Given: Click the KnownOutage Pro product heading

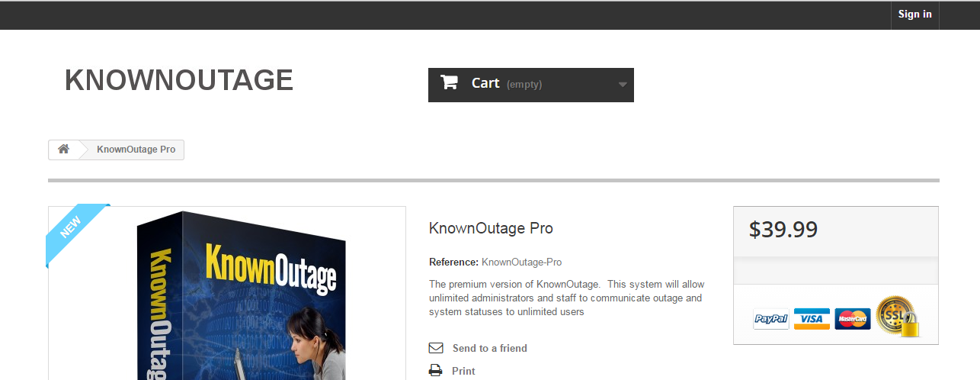Looking at the screenshot, I should 491,228.
